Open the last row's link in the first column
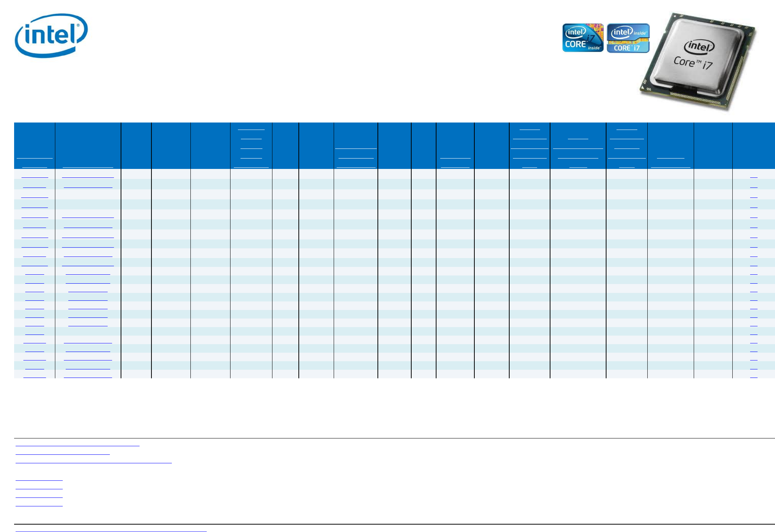Screen dimensions: 775x532 point(35,376)
